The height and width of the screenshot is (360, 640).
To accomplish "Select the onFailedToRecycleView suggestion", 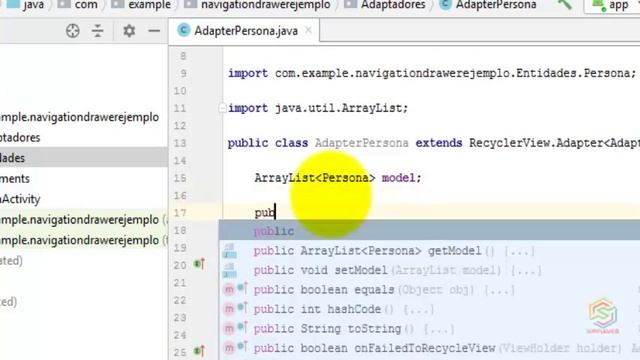I will click(x=429, y=348).
